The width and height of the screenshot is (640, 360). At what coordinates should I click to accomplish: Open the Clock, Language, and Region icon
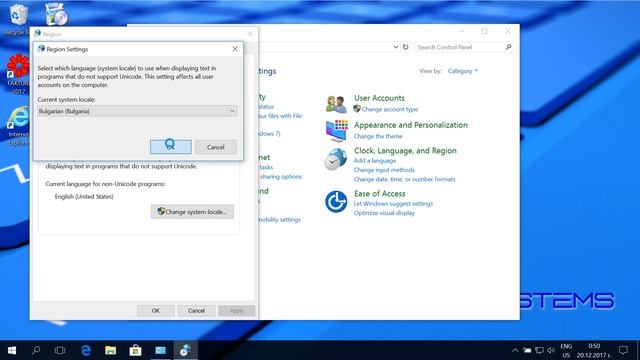pos(336,160)
